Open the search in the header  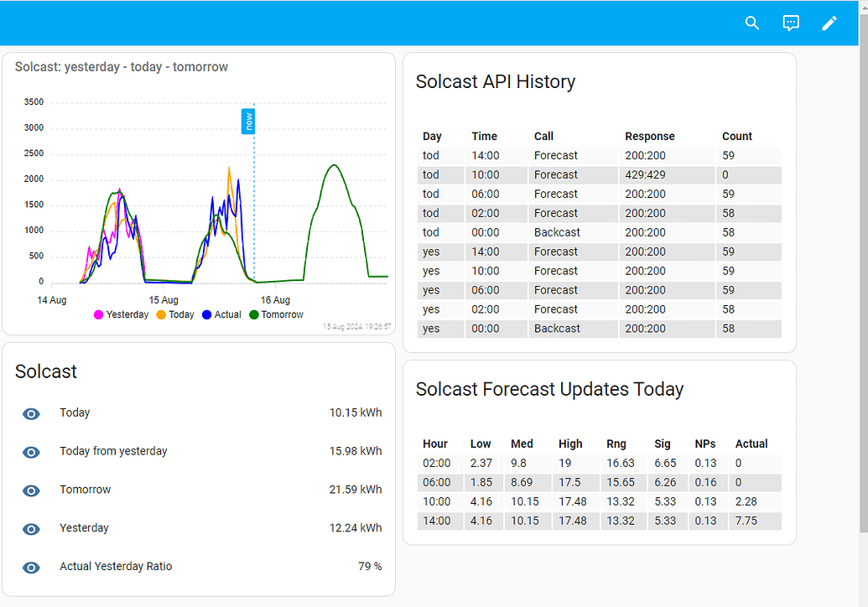[752, 23]
